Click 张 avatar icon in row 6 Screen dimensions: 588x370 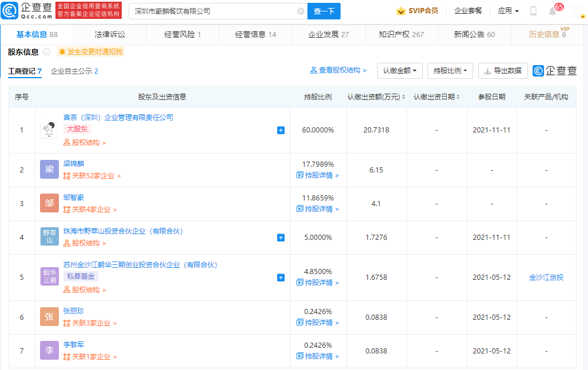click(x=50, y=317)
